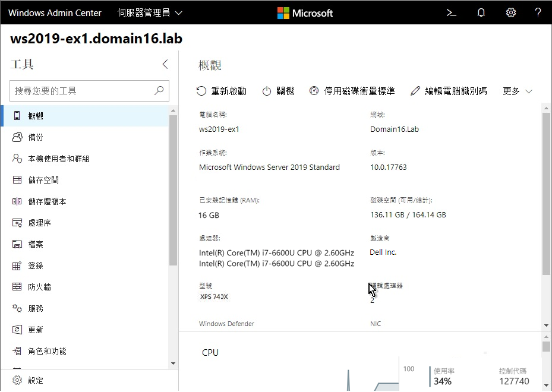Click the 10.0.17763 version value

(x=388, y=167)
